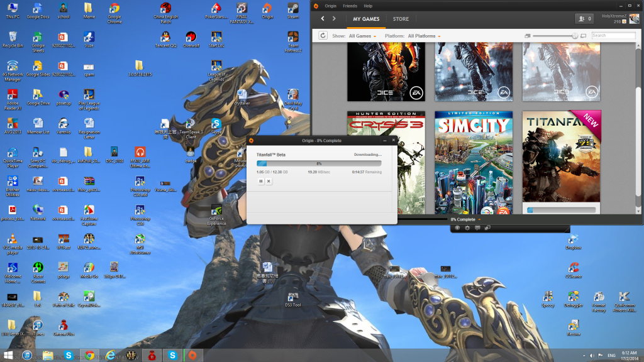Expand the 8% Complete download status bar
The width and height of the screenshot is (644, 362).
[465, 219]
